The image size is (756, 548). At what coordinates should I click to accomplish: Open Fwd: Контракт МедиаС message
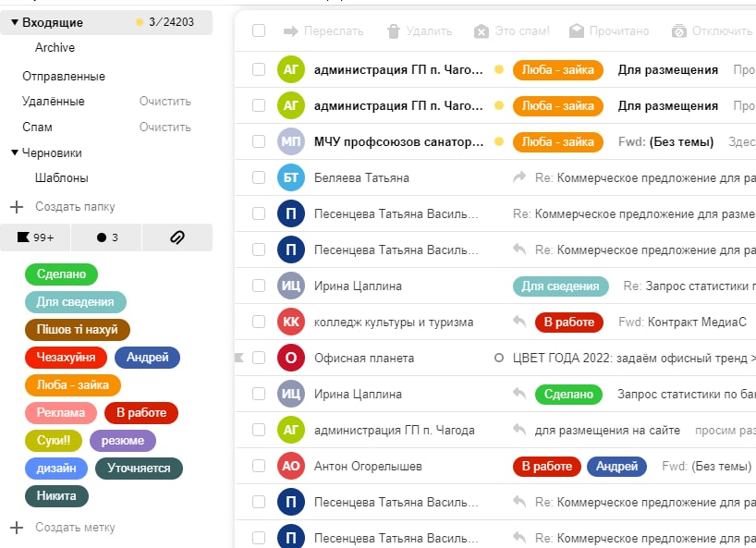click(682, 322)
